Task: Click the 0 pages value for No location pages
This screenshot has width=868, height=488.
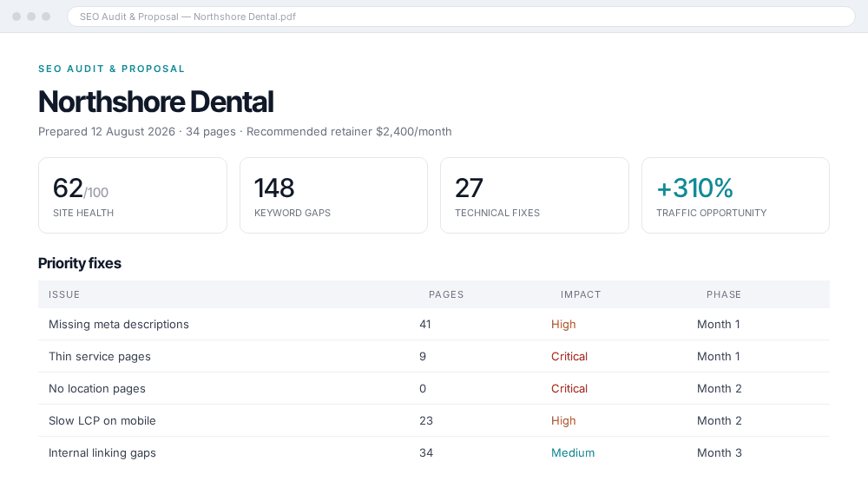Action: [x=423, y=389]
